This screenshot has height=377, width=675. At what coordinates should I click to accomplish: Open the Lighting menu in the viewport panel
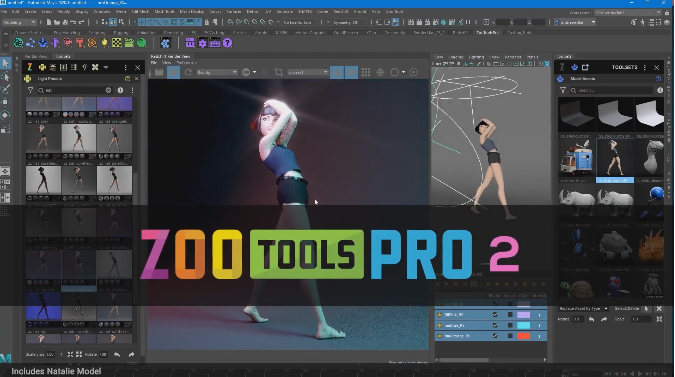point(476,57)
